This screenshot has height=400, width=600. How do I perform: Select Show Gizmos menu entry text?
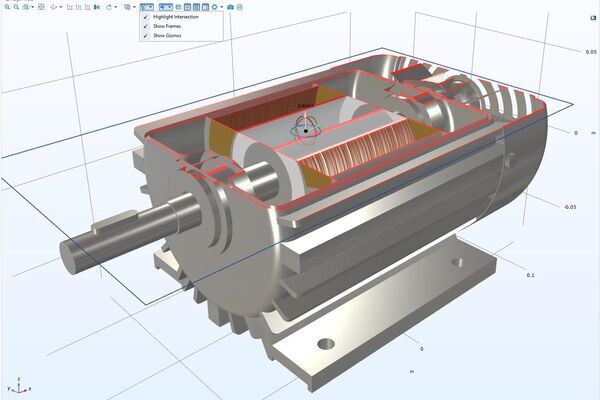(166, 35)
